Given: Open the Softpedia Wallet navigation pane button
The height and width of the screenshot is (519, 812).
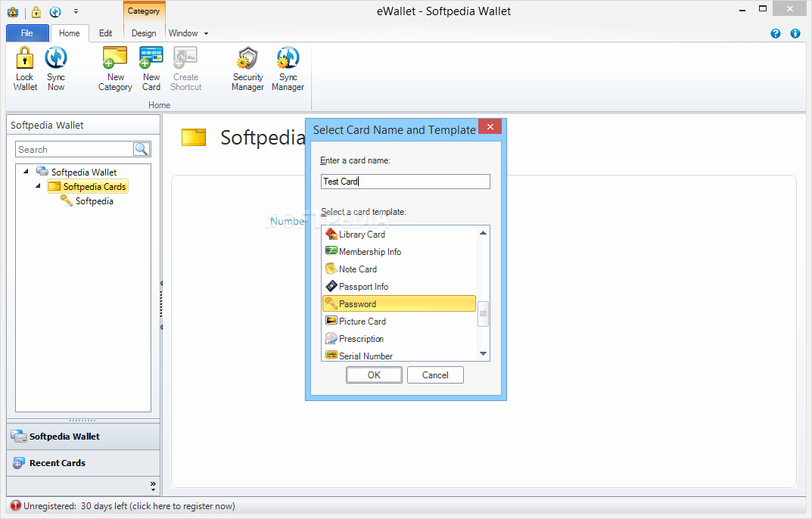Looking at the screenshot, I should coord(82,436).
